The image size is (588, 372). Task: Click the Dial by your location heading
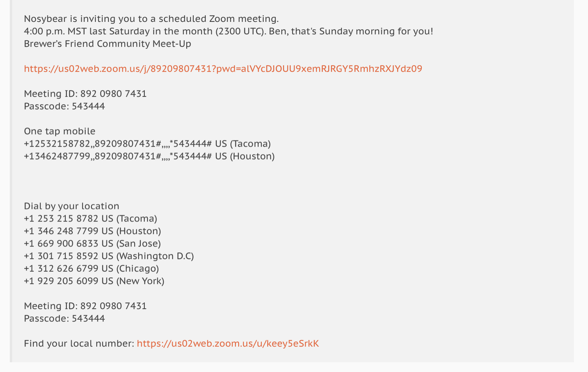coord(72,206)
